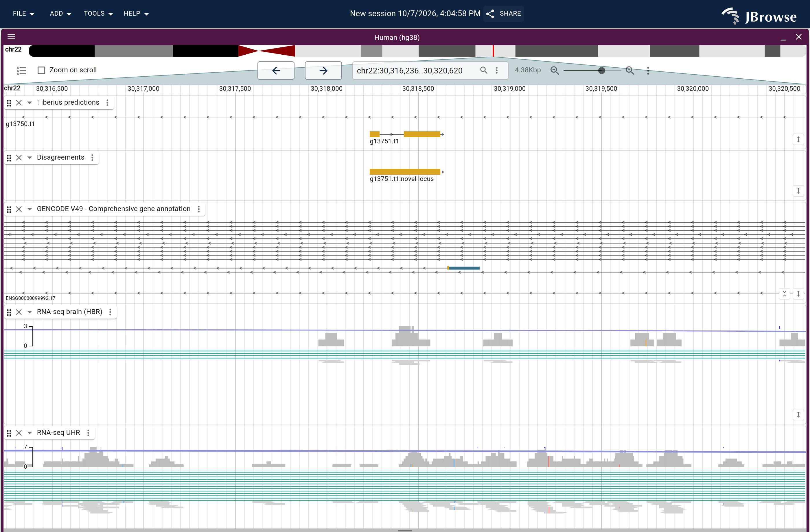Screen dimensions: 810x532
Task: Click resize handle icon of Disagreements track
Action: point(798,191)
